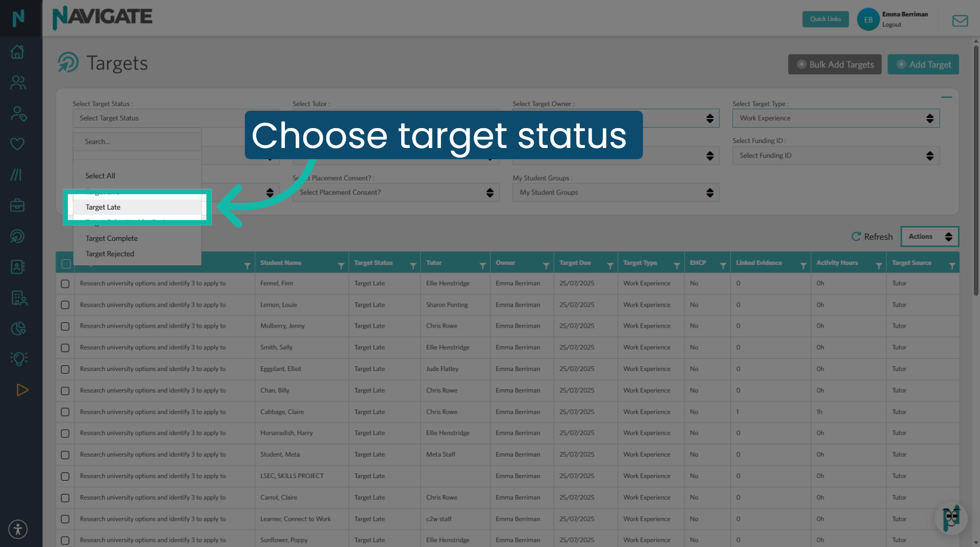This screenshot has width=980, height=547.
Task: Choose Target Complete status option
Action: pos(137,238)
